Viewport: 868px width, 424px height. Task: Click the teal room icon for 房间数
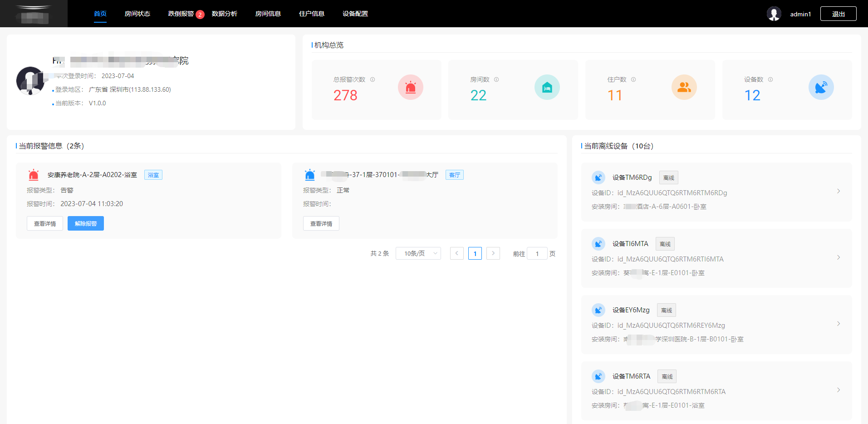[x=547, y=87]
